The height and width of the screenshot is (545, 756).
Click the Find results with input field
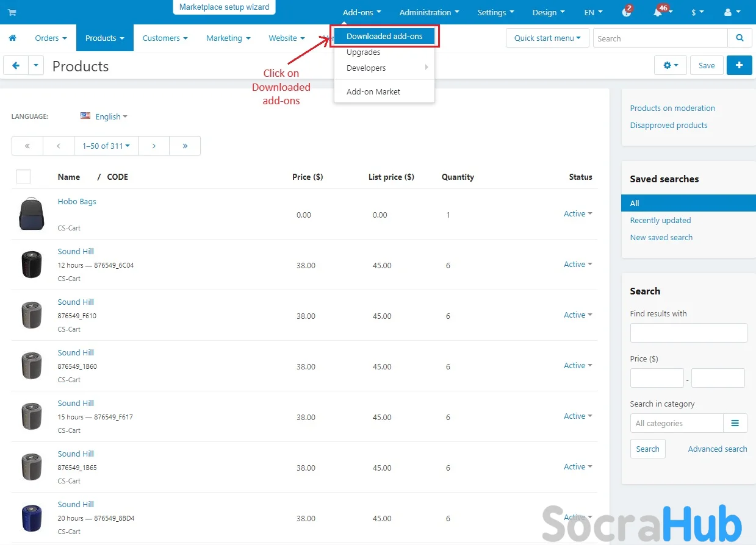(x=688, y=333)
